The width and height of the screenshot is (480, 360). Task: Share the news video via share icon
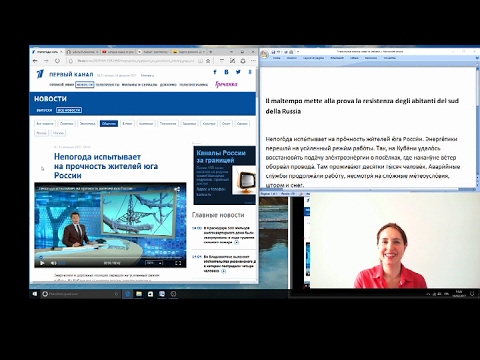[177, 189]
